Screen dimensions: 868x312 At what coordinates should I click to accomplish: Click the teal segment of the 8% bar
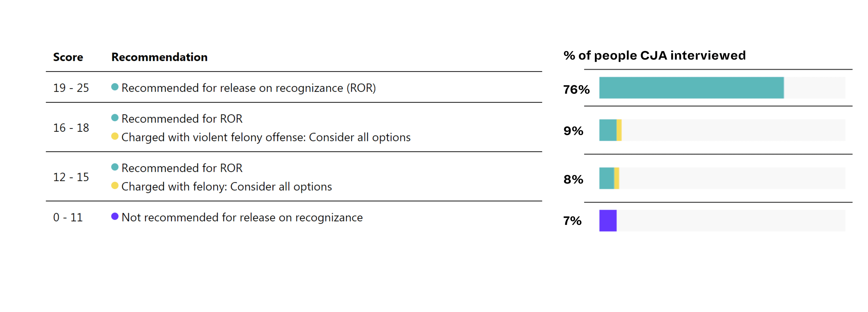[606, 178]
